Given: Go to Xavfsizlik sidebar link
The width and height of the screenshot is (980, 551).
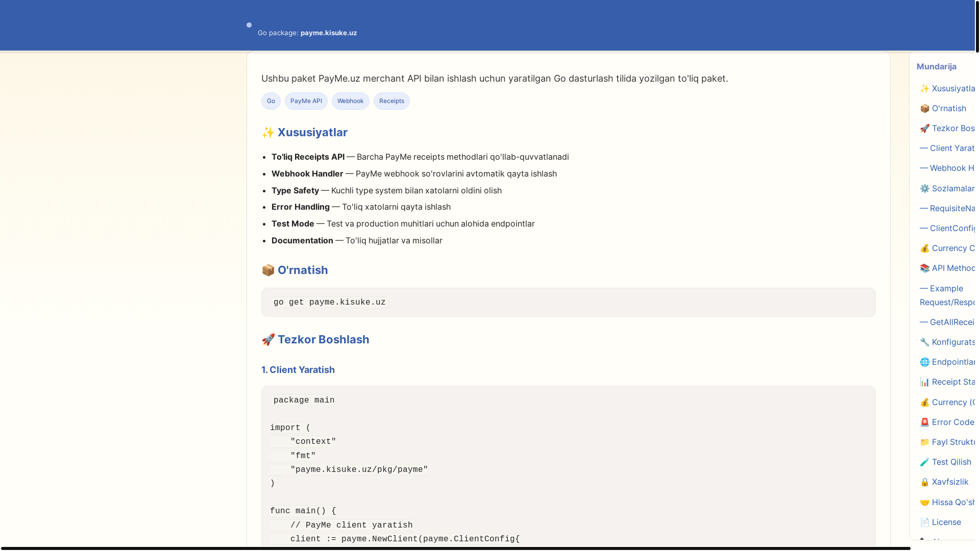Looking at the screenshot, I should click(944, 482).
